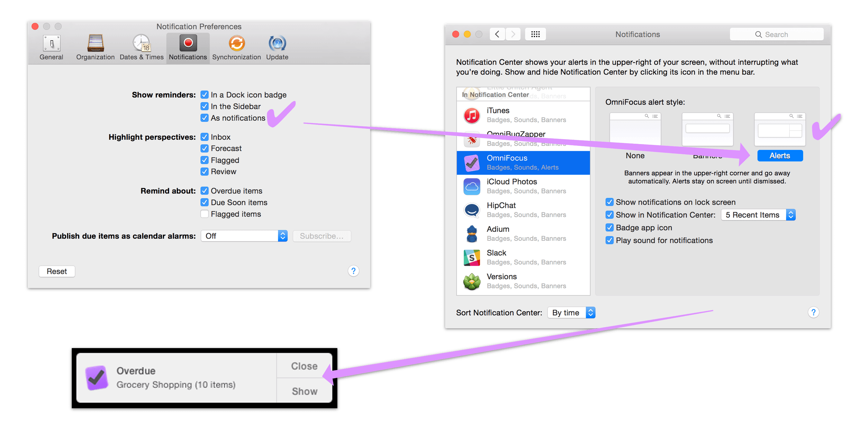Toggle In the Sidebar reminders
The image size is (868, 434).
(x=204, y=106)
